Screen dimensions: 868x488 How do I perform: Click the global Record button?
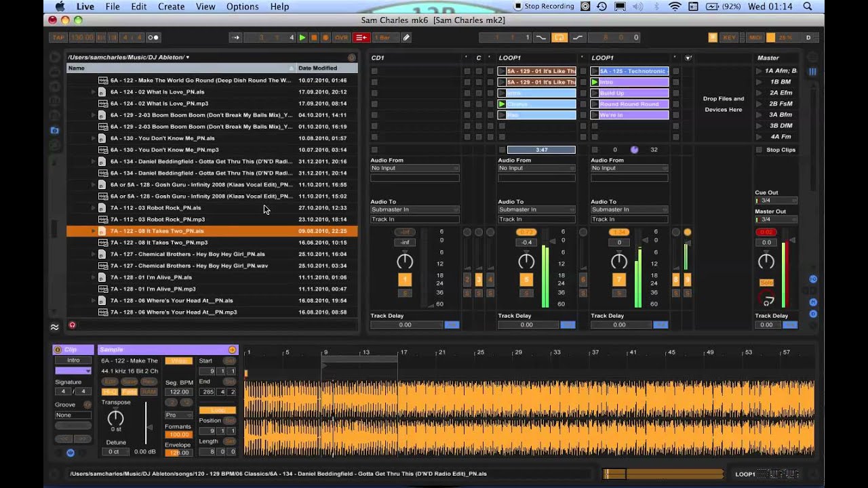tap(325, 37)
